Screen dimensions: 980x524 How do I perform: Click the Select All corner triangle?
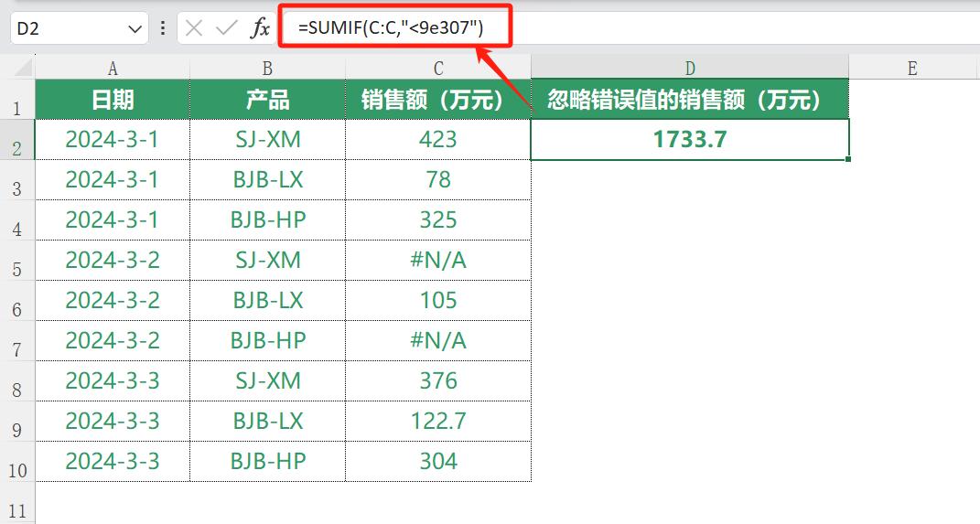(x=23, y=68)
